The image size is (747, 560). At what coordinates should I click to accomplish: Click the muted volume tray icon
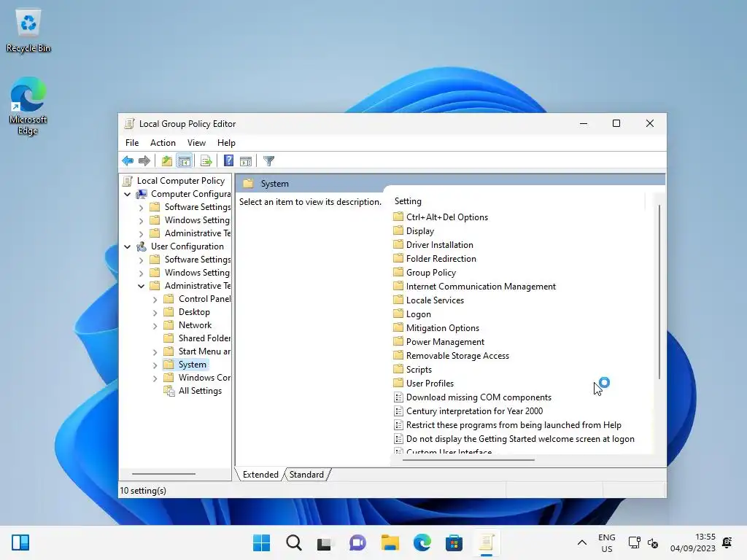(x=653, y=542)
